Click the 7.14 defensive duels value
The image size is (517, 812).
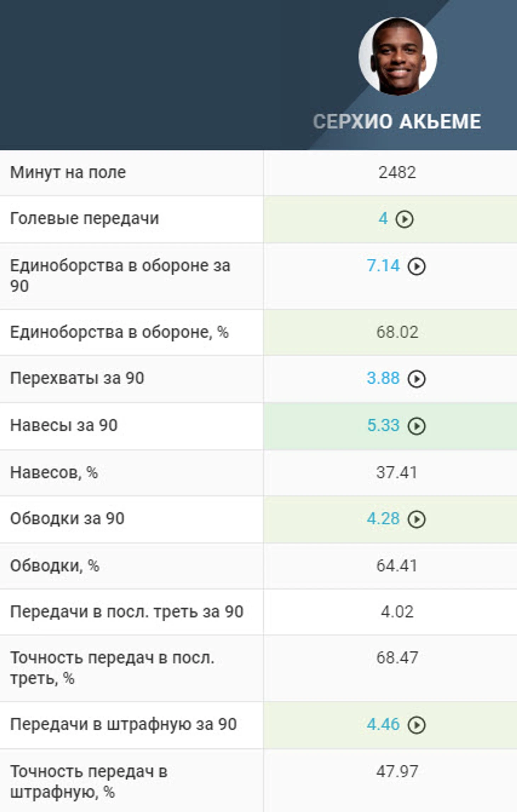click(x=383, y=266)
